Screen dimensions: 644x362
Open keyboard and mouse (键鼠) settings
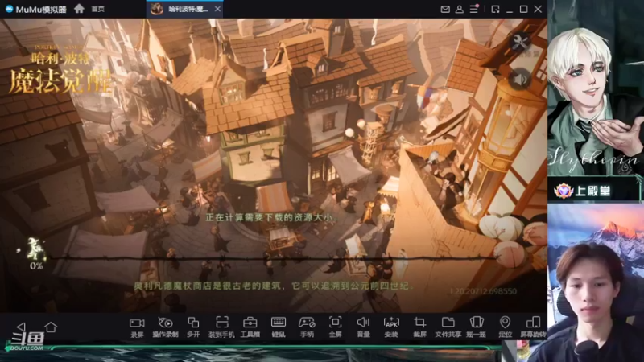278,327
